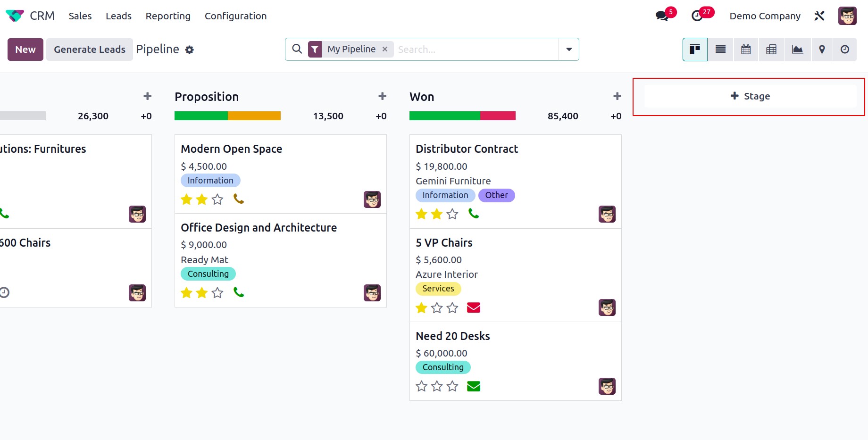Click green email activity on Need 20 Desks
The height and width of the screenshot is (440, 868).
click(474, 386)
